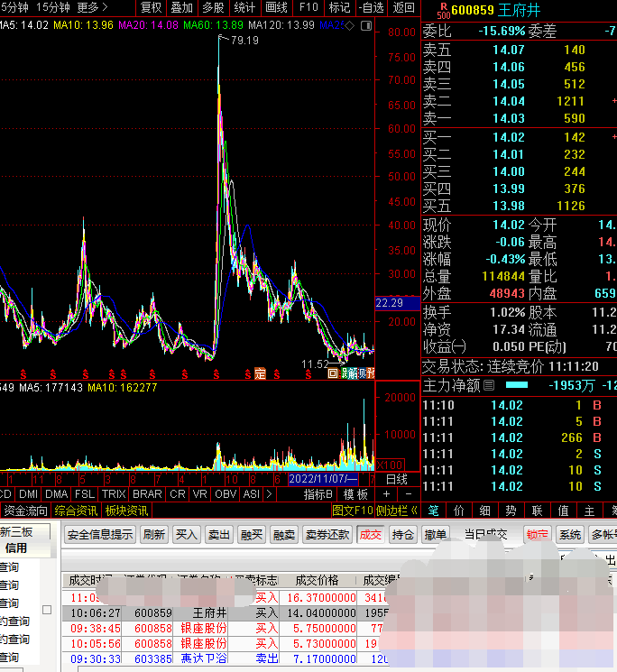
Task: Click the 标记 mark button
Action: click(339, 7)
